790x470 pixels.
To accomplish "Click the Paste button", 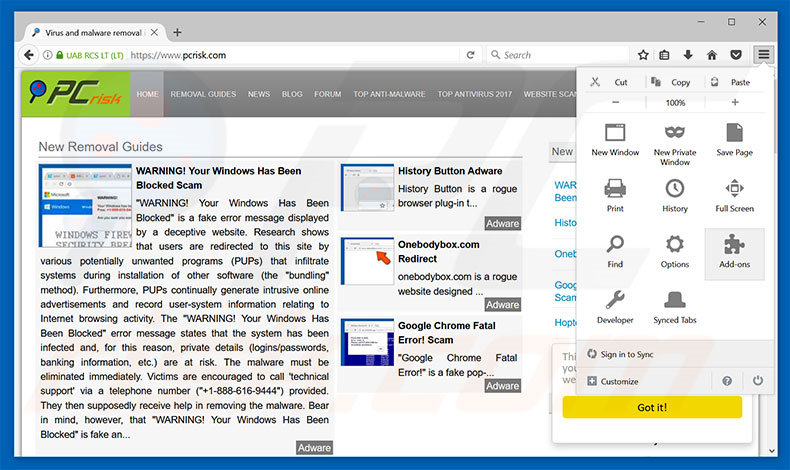I will pyautogui.click(x=730, y=82).
